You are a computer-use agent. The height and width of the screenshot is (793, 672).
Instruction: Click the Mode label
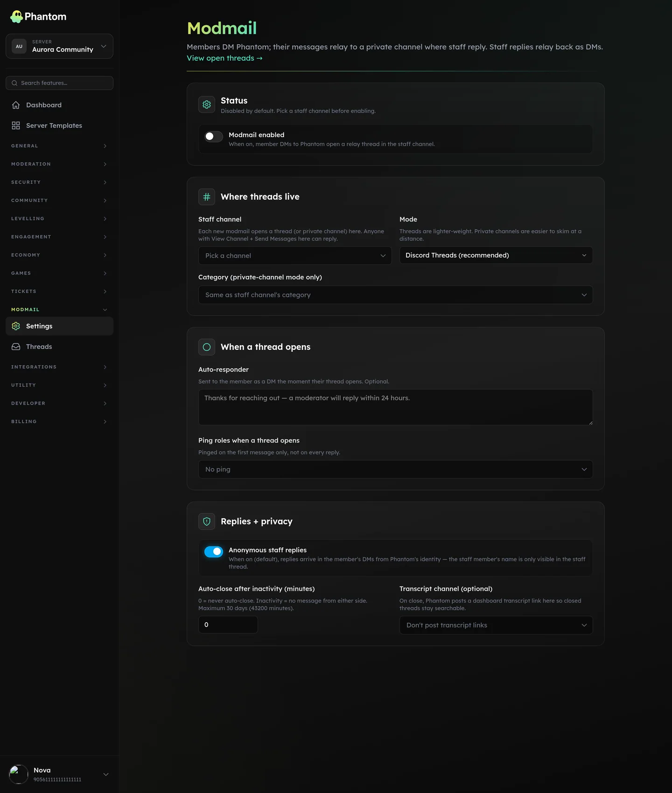click(408, 219)
